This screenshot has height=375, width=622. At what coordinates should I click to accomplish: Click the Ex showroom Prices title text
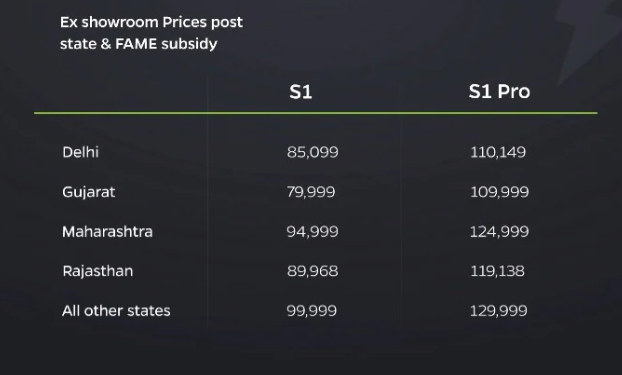click(151, 33)
